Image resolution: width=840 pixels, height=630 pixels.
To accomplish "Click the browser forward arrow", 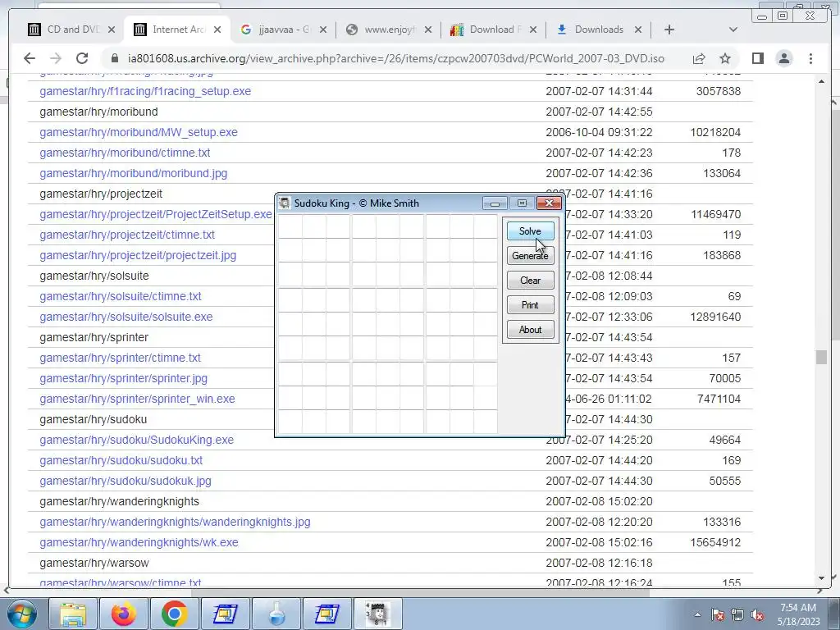I will [55, 58].
